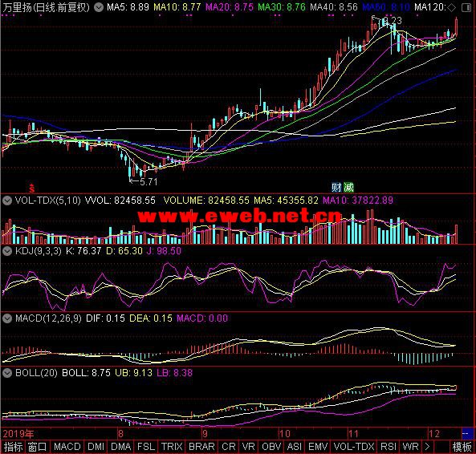The height and width of the screenshot is (454, 476).
Task: Open the BOLL(20) panel dropdown circle
Action: [x=7, y=373]
